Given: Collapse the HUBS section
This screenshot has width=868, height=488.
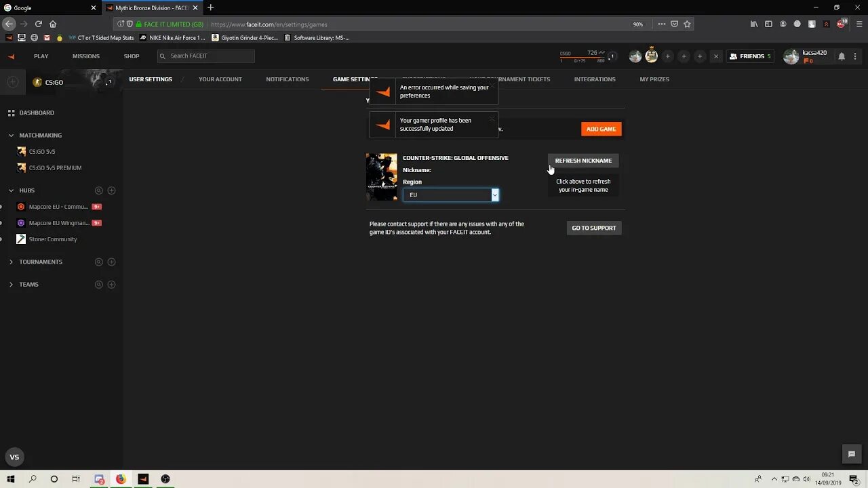Looking at the screenshot, I should (x=11, y=190).
